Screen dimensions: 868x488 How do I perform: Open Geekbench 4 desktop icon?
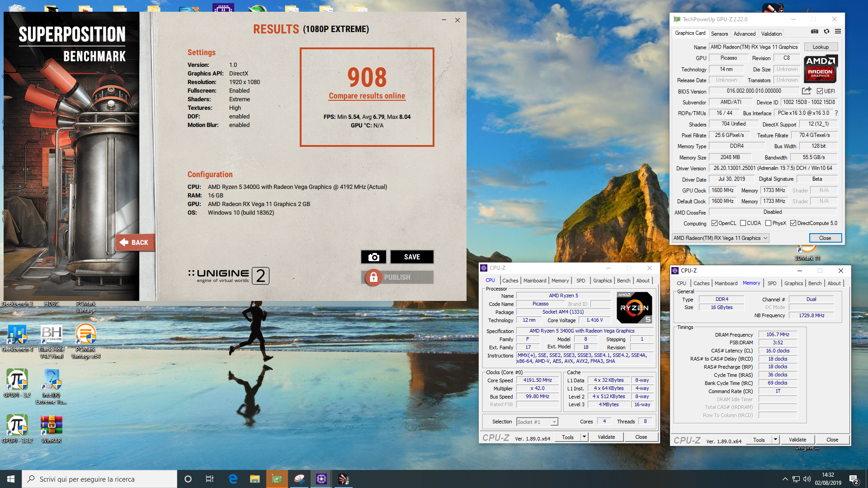point(17,338)
